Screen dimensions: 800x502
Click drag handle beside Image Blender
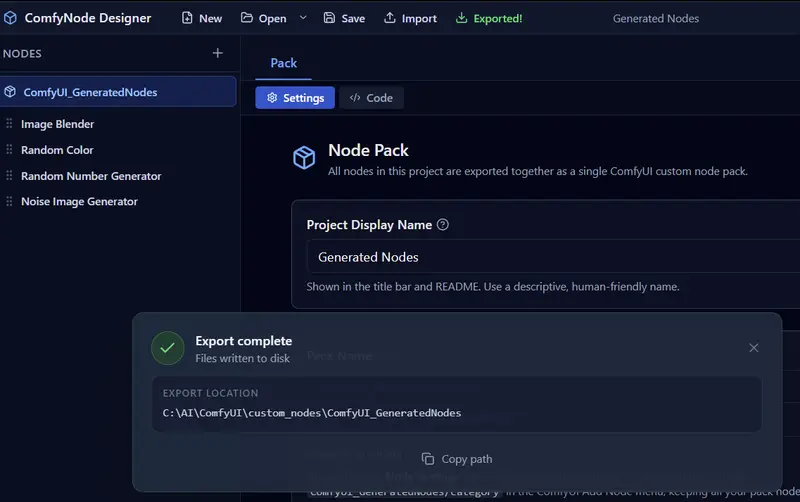point(9,123)
